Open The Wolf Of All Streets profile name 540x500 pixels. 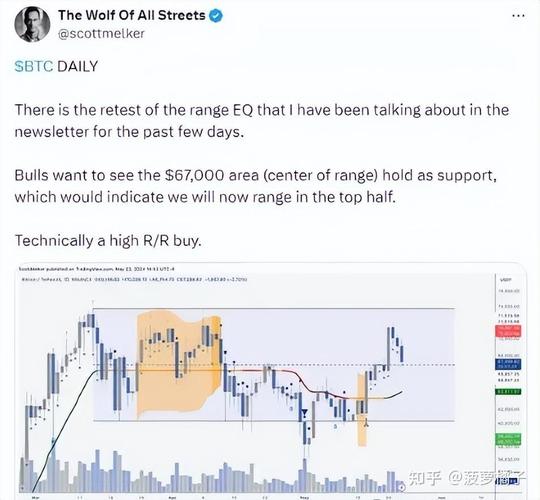132,15
